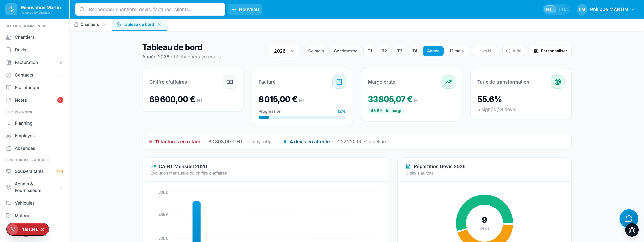Enable the vs N-1 comparison checkbox
This screenshot has width=644, height=242.
pos(478,51)
